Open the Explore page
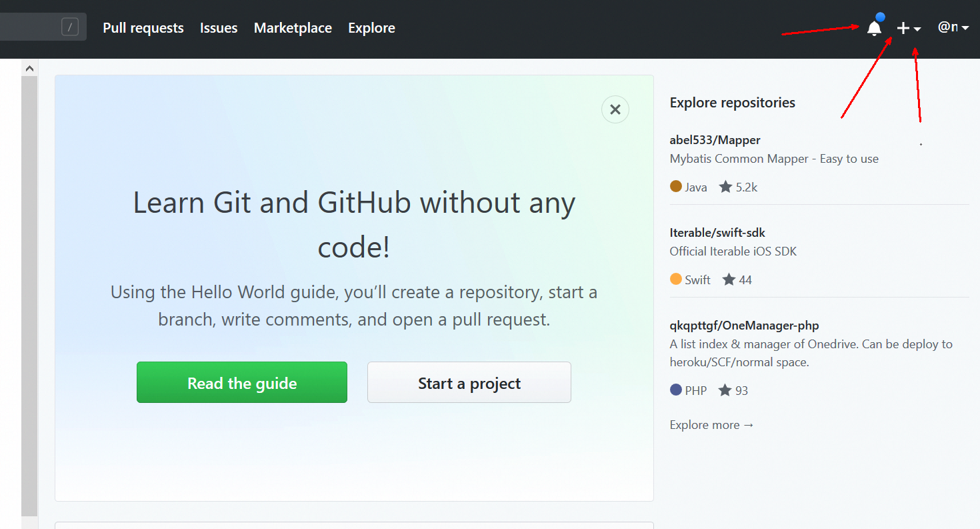The width and height of the screenshot is (980, 529). (x=371, y=27)
